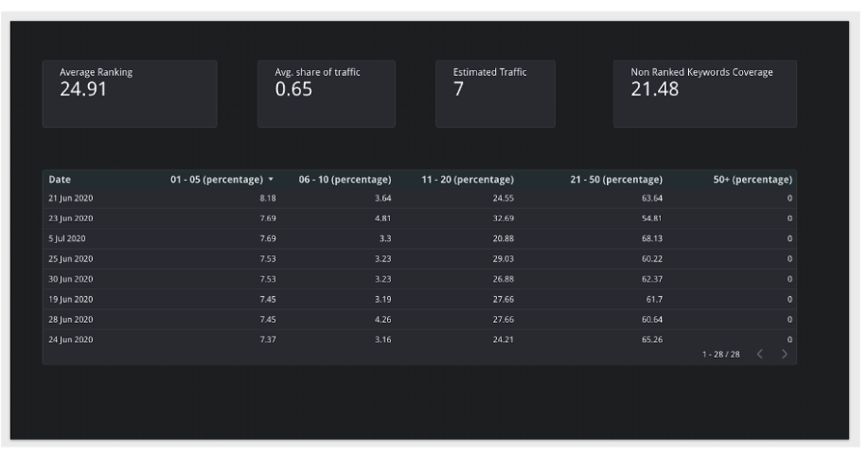Go to next table page arrow
868x454 pixels.
tap(785, 354)
